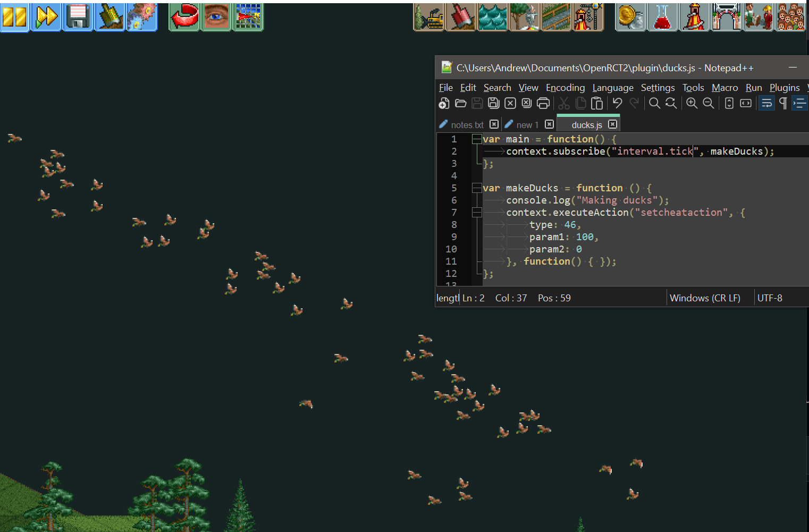Image resolution: width=809 pixels, height=532 pixels.
Task: Collapse the makeDucks function fold
Action: 477,188
